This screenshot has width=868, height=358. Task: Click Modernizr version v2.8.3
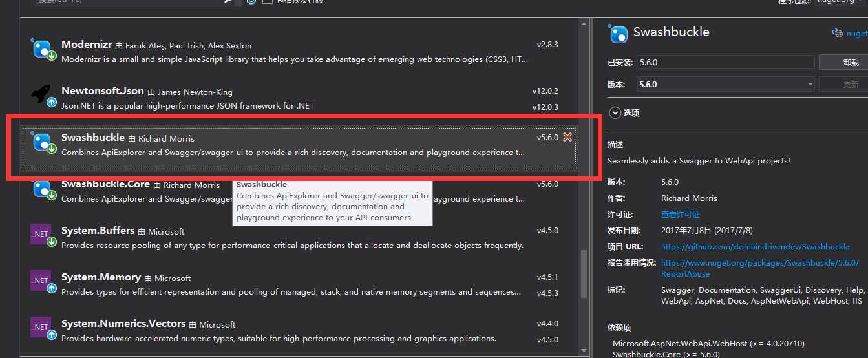pos(547,45)
